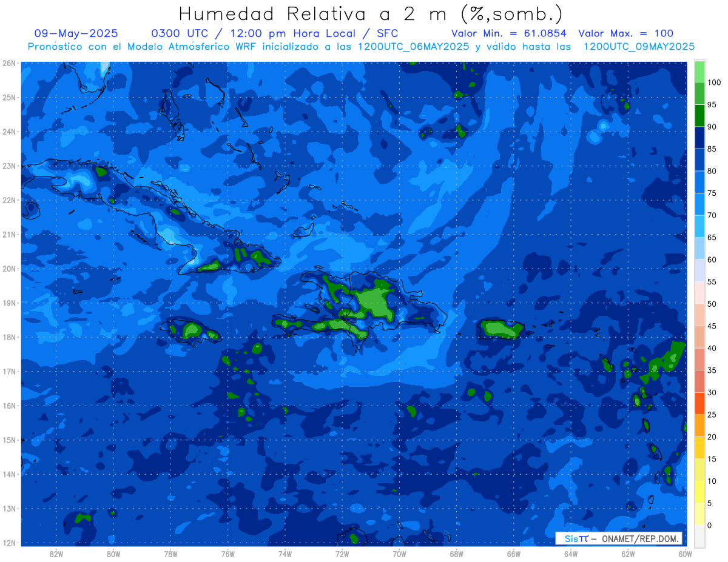This screenshot has width=728, height=562.
Task: Click the "26N" latitude axis label
Action: coord(9,63)
